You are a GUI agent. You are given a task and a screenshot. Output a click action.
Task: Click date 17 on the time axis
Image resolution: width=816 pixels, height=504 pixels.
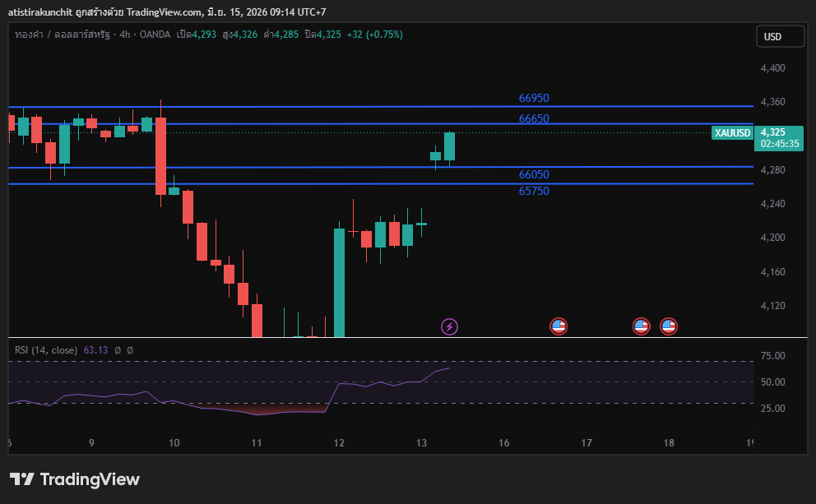586,443
